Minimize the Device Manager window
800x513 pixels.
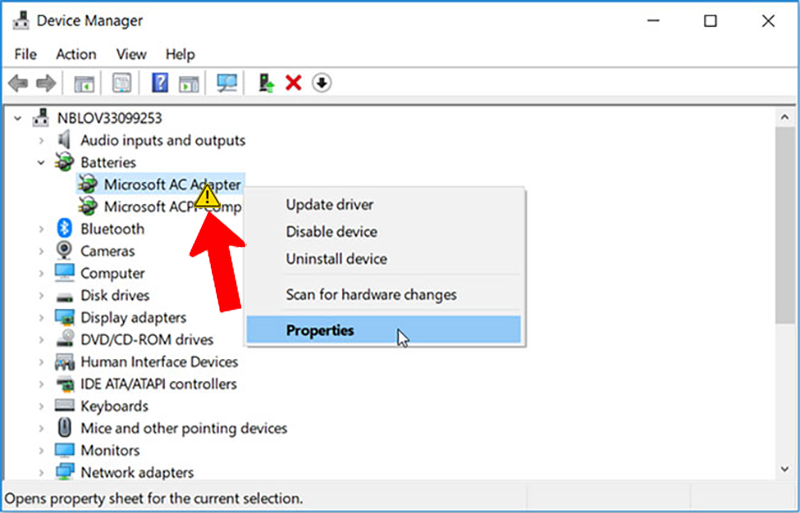[x=654, y=21]
